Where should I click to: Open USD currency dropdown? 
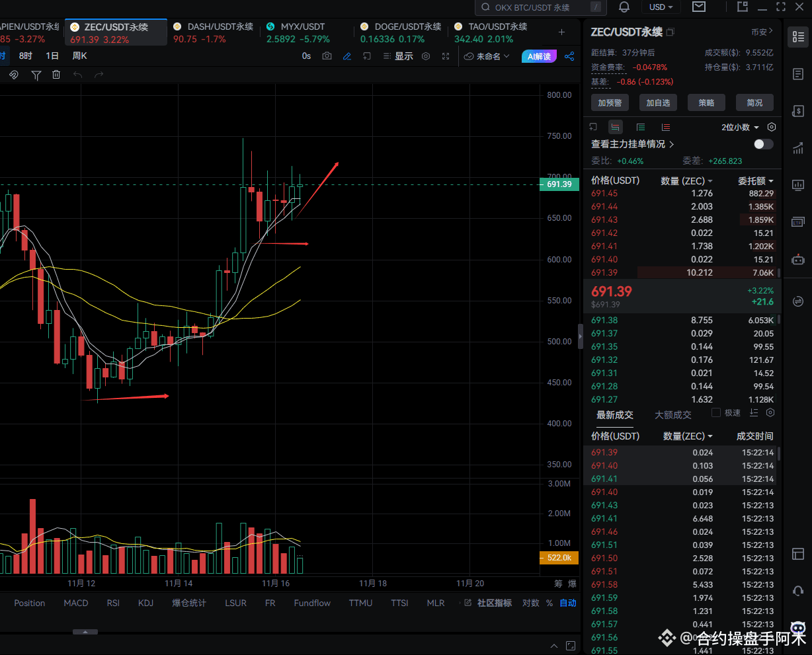tap(661, 7)
